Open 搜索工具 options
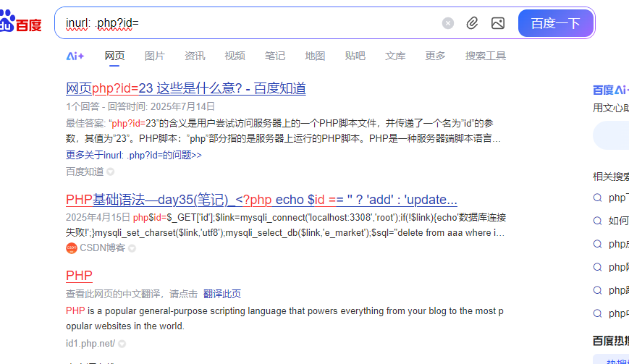 pos(486,56)
